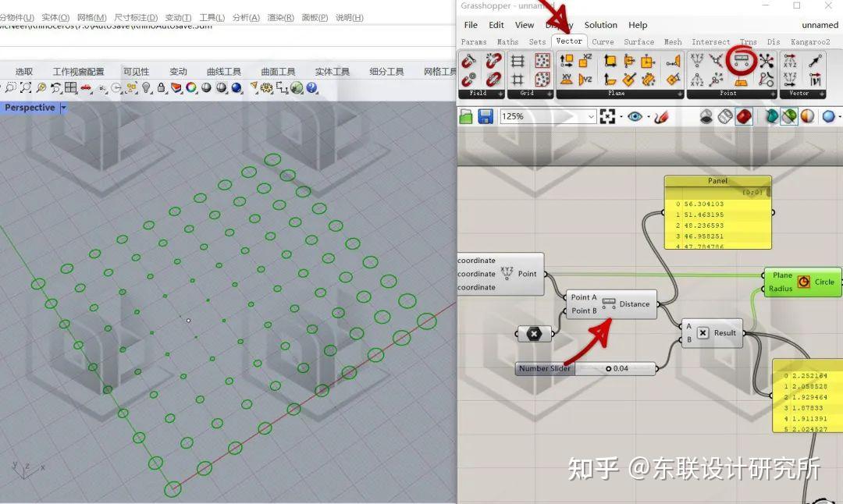Switch to the Curve component tab

pos(603,42)
